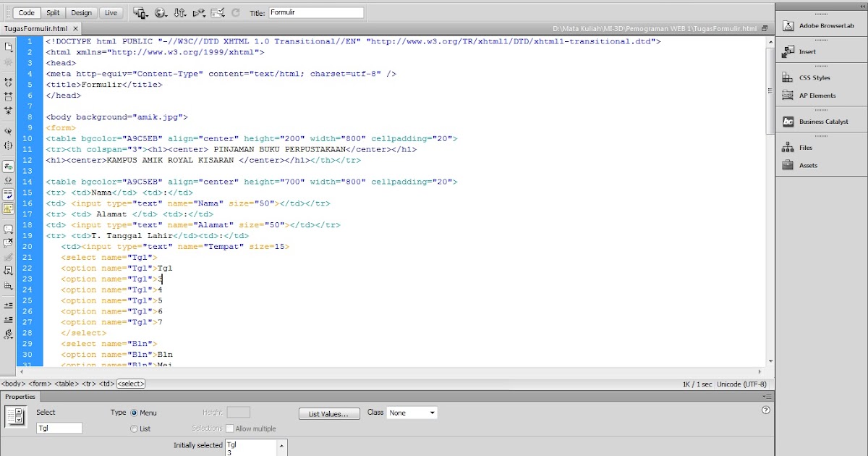Open the Multiscreen preview menu icon
The height and width of the screenshot is (456, 868).
[x=140, y=13]
